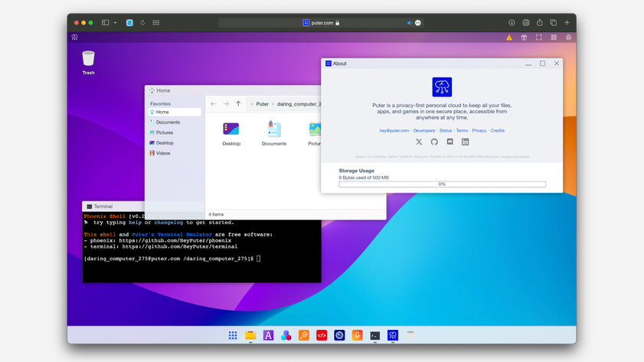Click the Puter breadcrumb in path bar
Screen dimensions: 644x362
[262, 104]
